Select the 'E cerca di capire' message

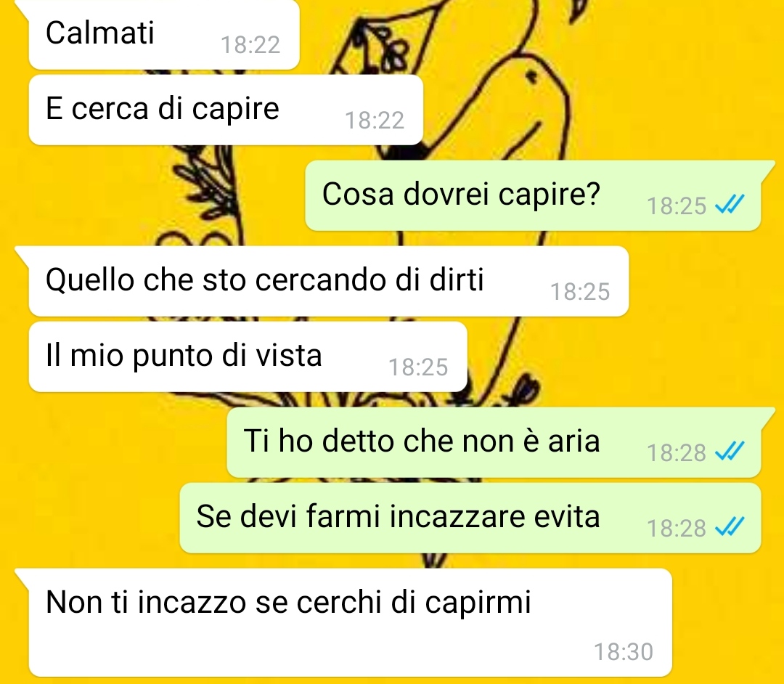pyautogui.click(x=226, y=110)
